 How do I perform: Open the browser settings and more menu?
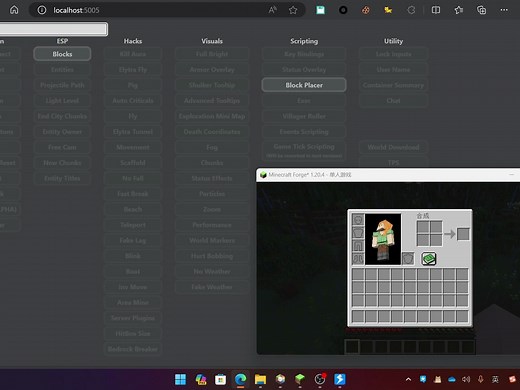click(504, 10)
